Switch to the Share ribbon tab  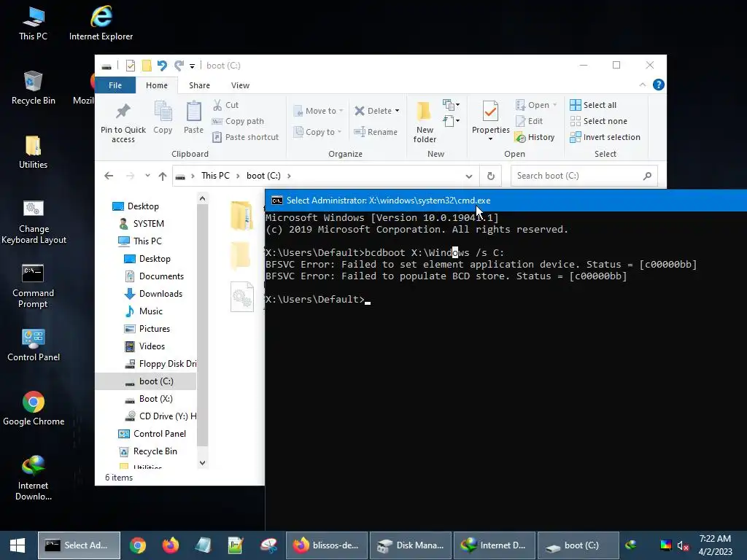(x=199, y=85)
